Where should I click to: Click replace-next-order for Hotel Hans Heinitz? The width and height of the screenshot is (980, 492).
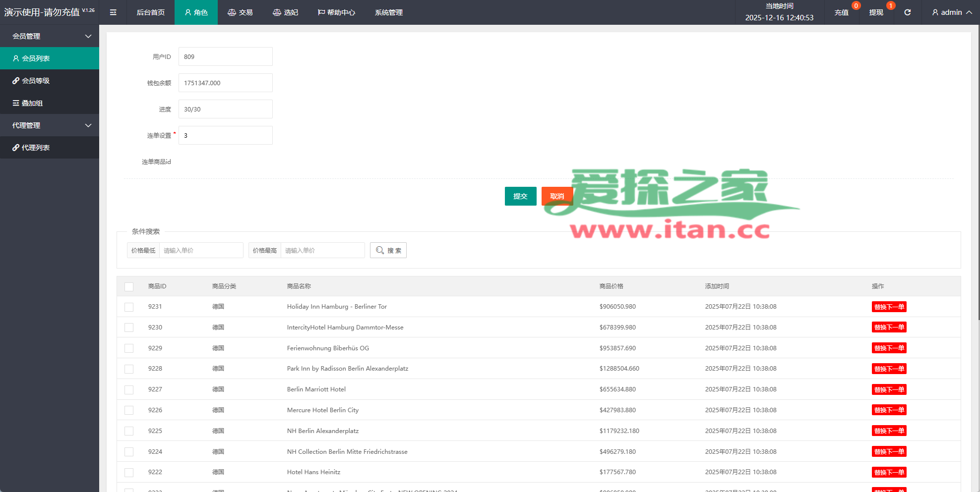[x=889, y=472]
